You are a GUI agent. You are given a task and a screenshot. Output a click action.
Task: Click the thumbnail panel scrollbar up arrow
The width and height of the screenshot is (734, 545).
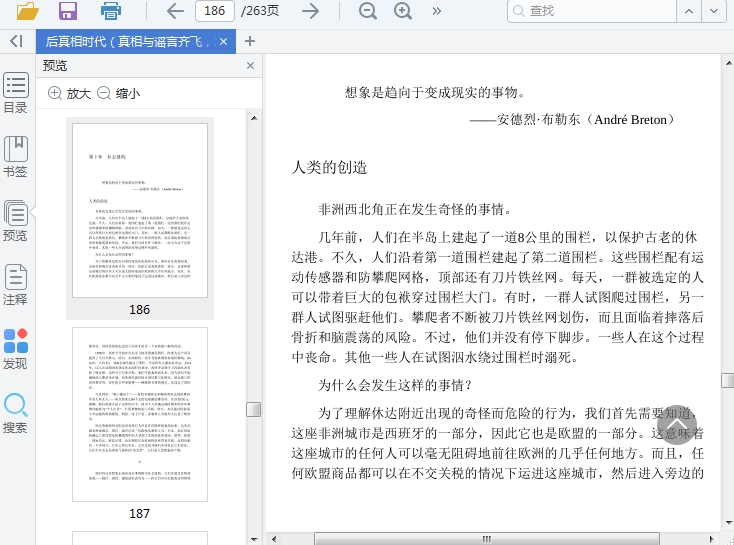254,118
